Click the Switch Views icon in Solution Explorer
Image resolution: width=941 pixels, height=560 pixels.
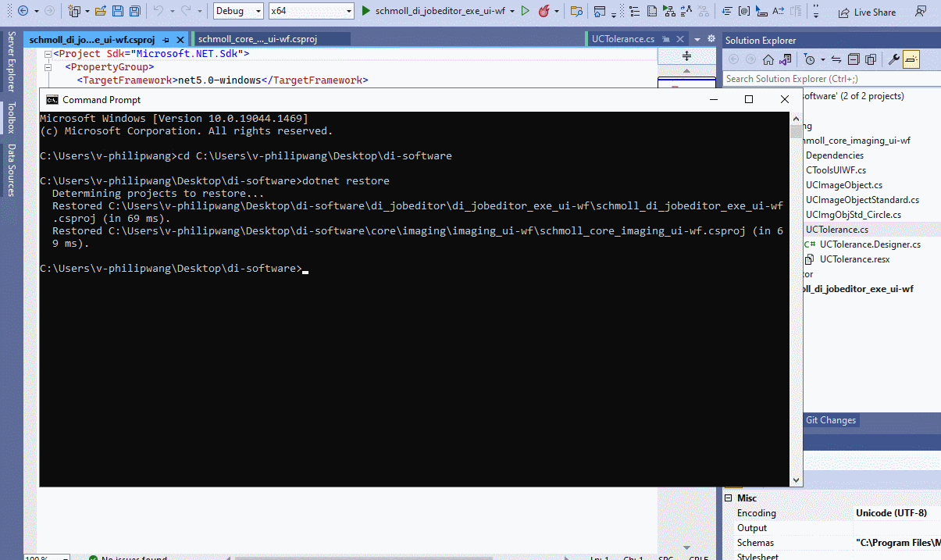pos(786,59)
